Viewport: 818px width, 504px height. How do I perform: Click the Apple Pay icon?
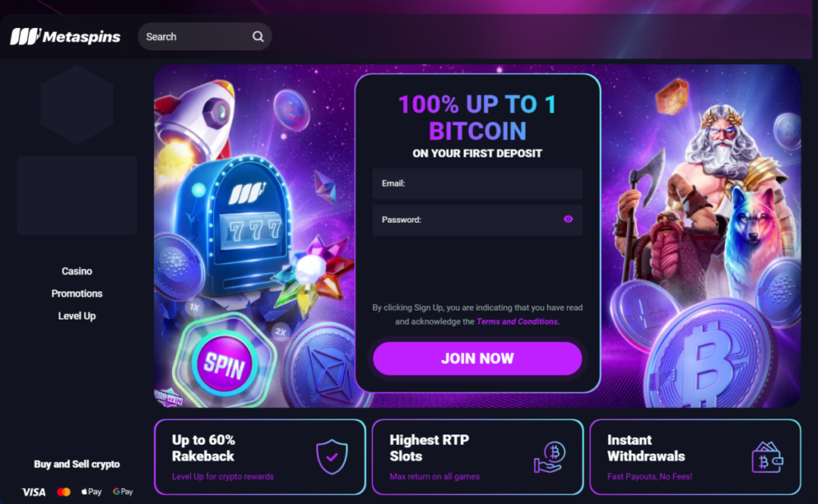coord(92,491)
